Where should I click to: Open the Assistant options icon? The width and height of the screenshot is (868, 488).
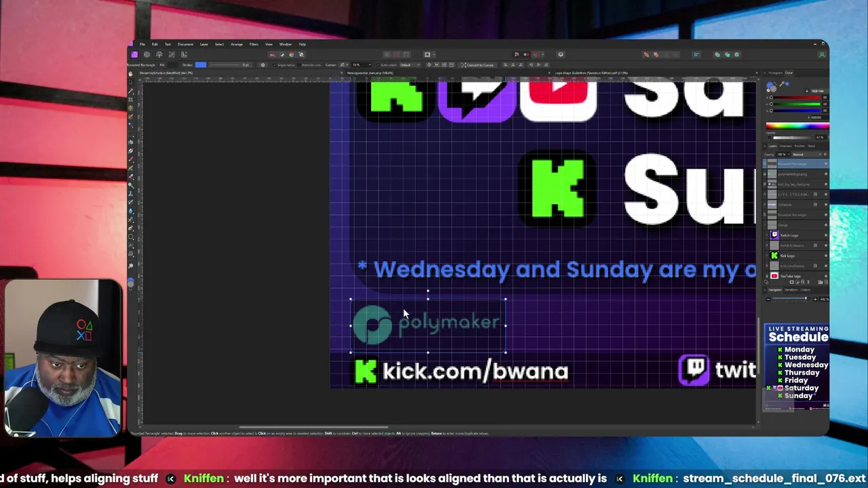[561, 54]
